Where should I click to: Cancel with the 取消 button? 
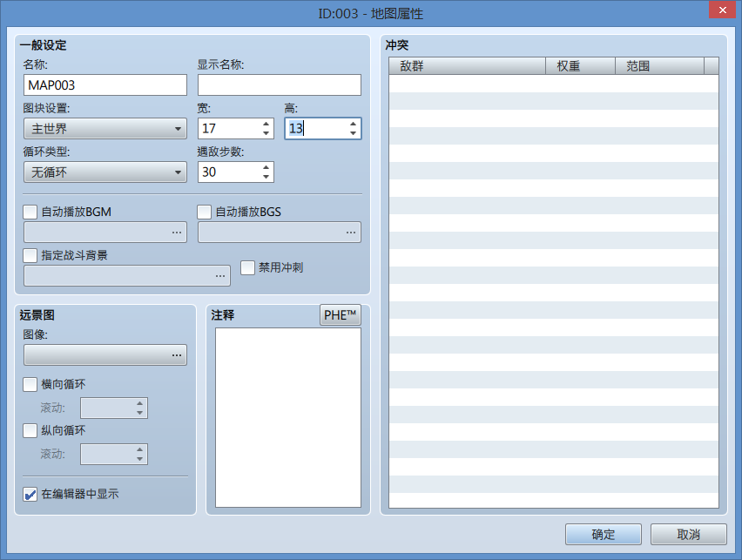(x=689, y=535)
